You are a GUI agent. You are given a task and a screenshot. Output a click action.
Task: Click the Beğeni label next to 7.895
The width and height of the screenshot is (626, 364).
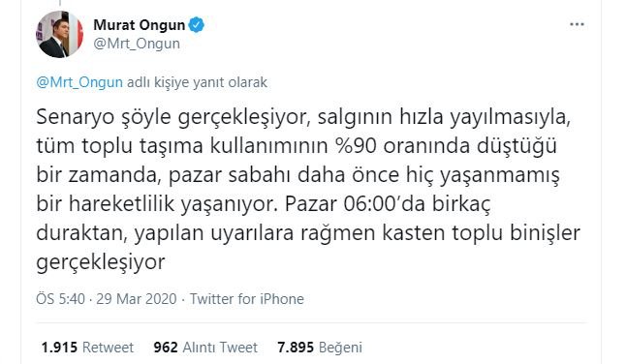coord(340,348)
